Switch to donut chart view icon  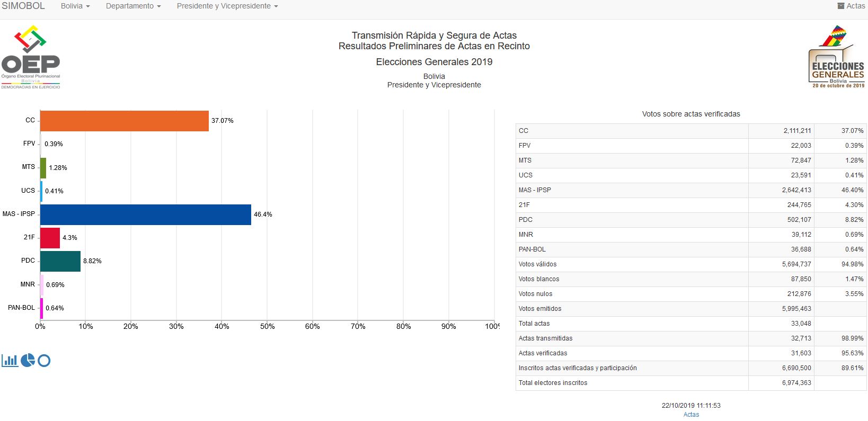point(45,361)
